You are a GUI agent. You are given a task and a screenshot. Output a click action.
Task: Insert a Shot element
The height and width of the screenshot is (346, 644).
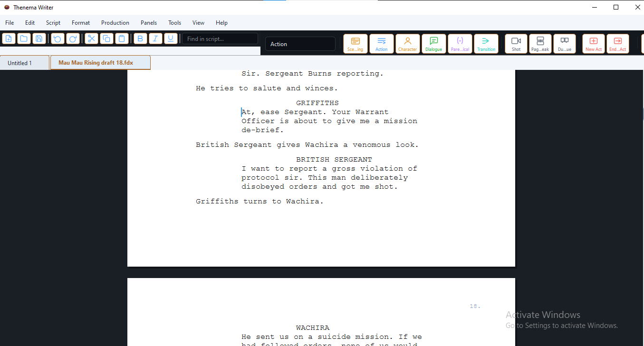pos(516,44)
